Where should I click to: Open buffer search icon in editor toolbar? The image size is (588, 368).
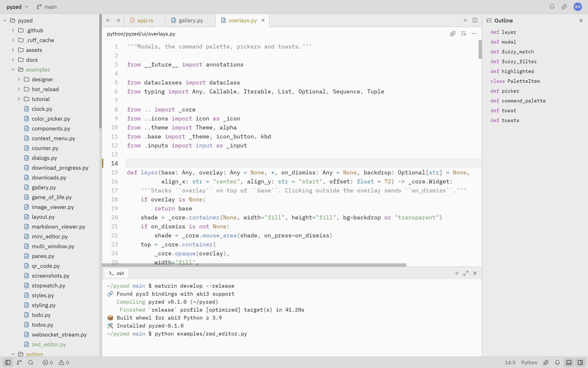(x=463, y=34)
